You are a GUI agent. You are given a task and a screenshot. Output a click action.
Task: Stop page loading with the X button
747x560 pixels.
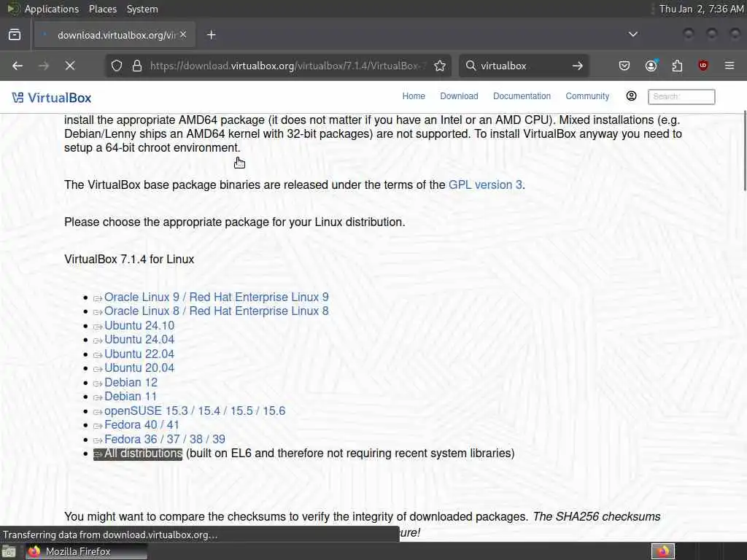(x=70, y=66)
